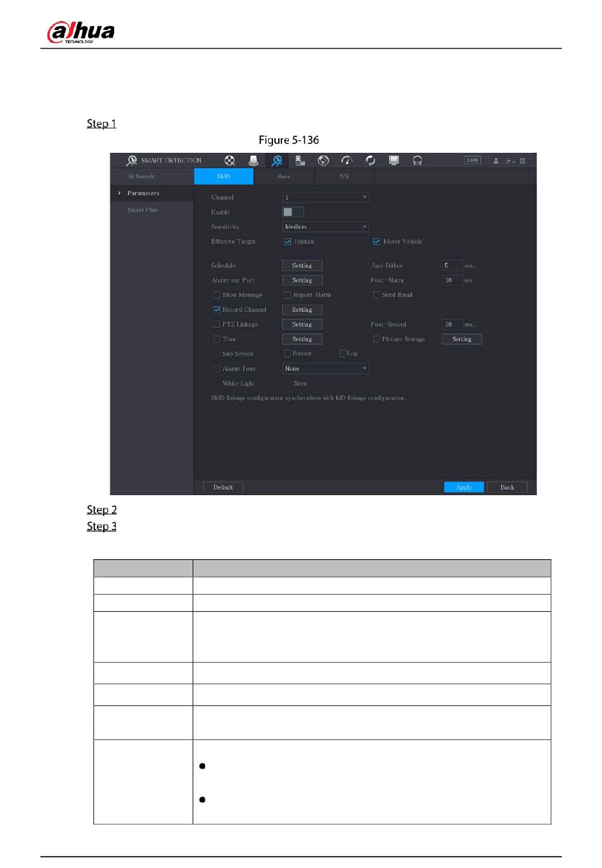The height and width of the screenshot is (868, 602).
Task: Switch to the AI Search tab
Action: (x=141, y=176)
